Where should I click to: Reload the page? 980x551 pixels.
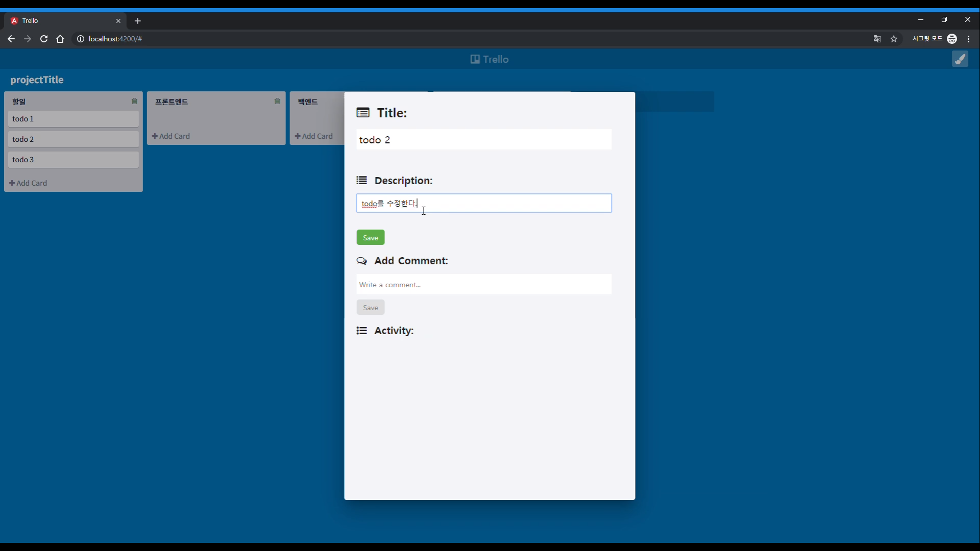pyautogui.click(x=44, y=39)
